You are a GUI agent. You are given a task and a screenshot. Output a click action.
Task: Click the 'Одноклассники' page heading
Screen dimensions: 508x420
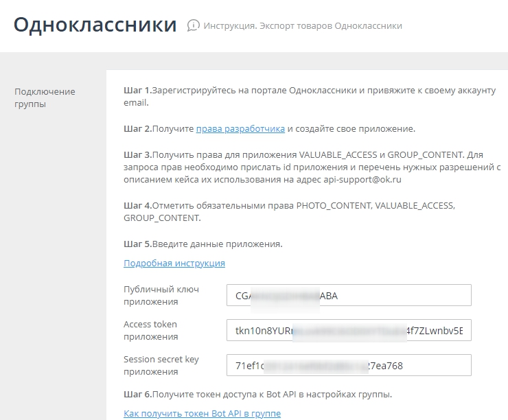(x=95, y=25)
